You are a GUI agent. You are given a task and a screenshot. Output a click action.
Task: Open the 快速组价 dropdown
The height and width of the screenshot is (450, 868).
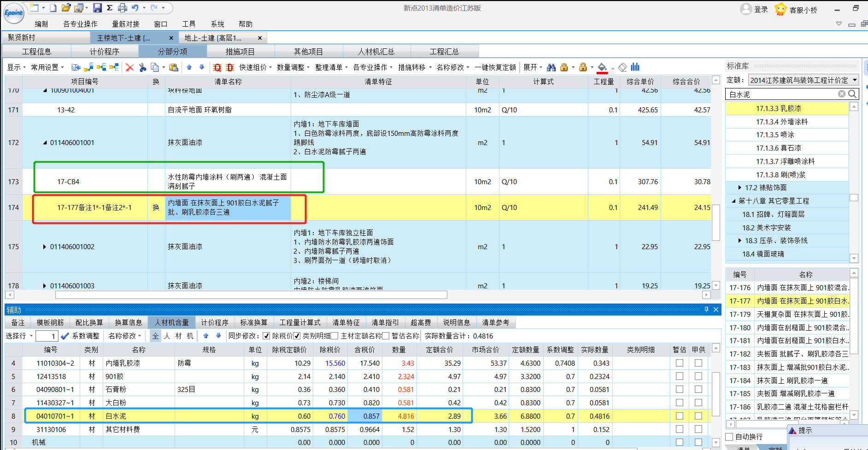pos(255,67)
